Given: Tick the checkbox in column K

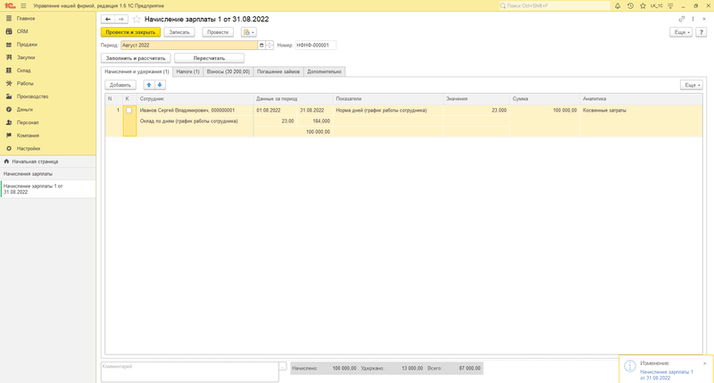Looking at the screenshot, I should click(x=129, y=110).
